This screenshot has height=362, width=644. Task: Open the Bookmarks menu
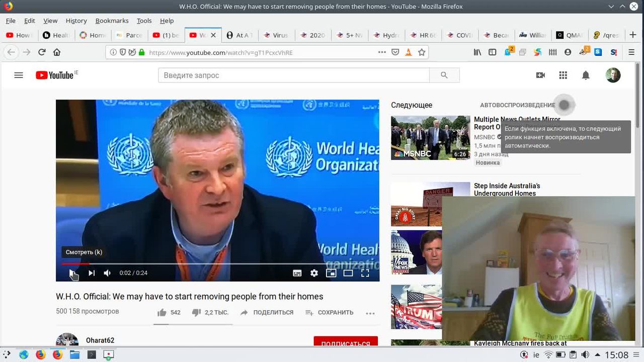112,21
